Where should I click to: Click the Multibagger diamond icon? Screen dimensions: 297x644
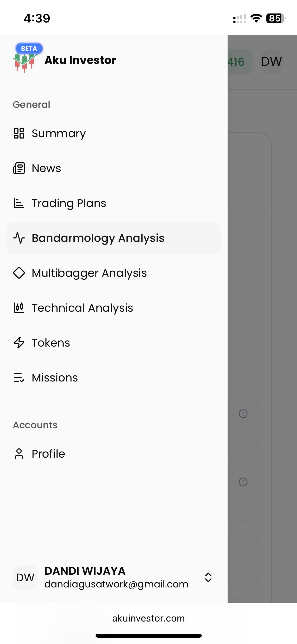pos(19,273)
